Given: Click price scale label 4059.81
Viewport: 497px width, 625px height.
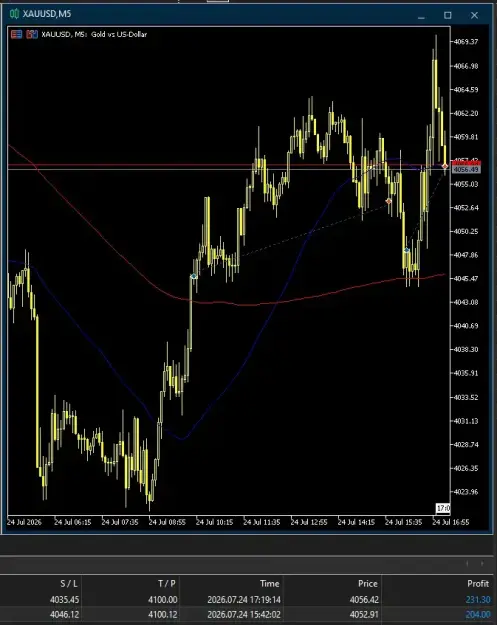Looking at the screenshot, I should (x=466, y=137).
